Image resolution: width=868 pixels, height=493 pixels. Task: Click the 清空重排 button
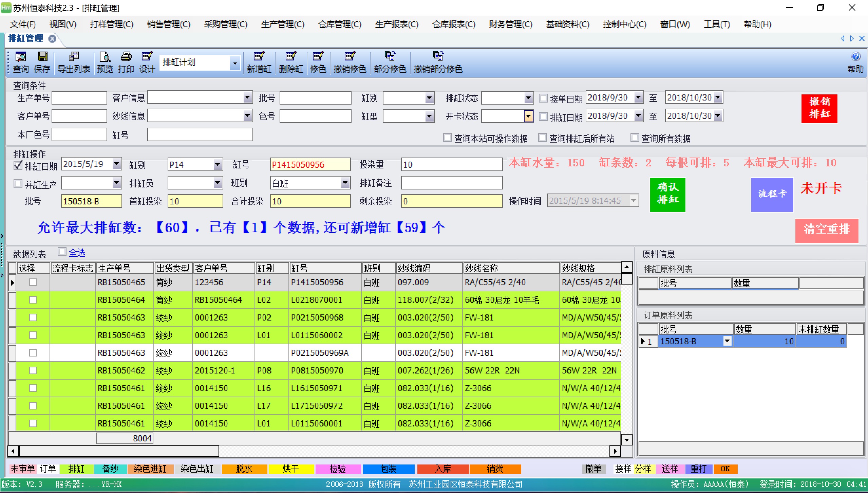(x=827, y=231)
